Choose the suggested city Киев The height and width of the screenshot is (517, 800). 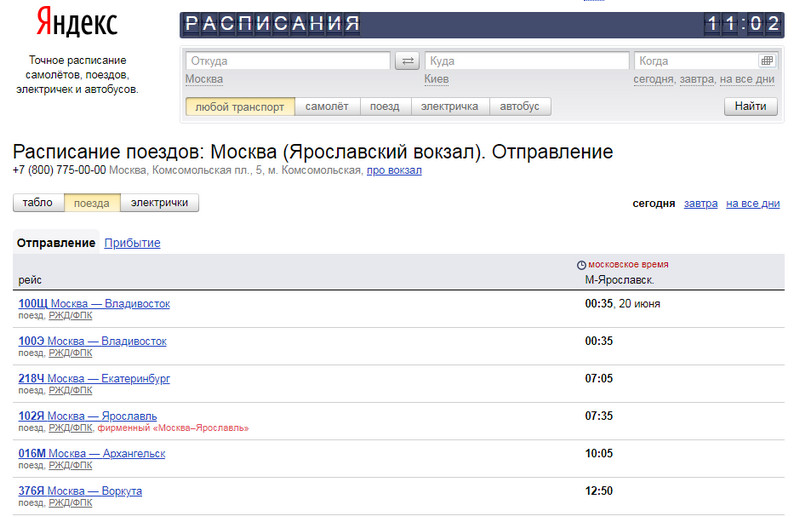click(437, 79)
